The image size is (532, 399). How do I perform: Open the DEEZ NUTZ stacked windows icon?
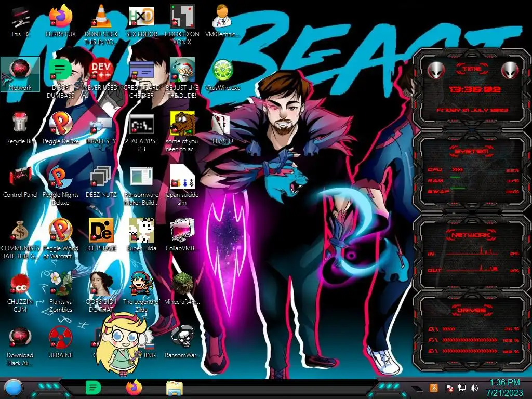click(101, 182)
